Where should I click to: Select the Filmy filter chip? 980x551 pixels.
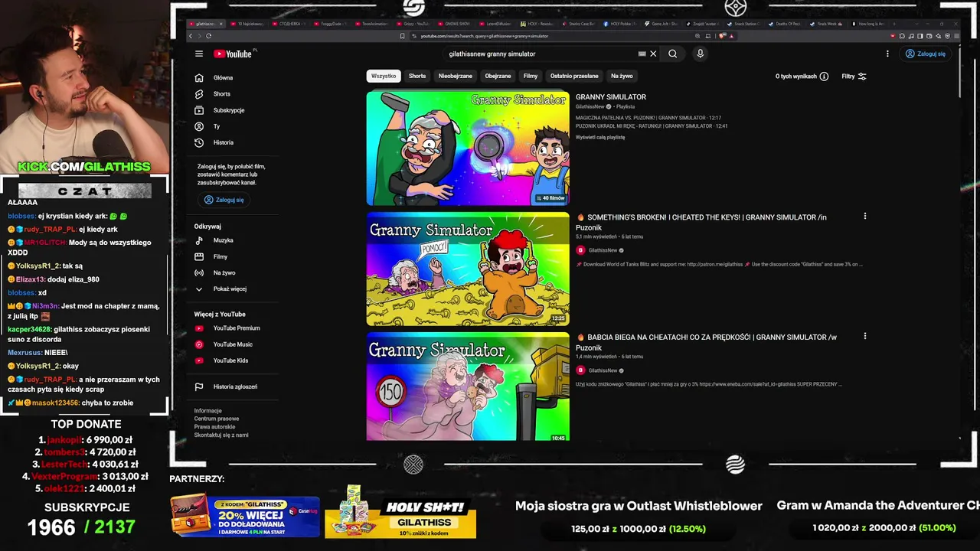pos(531,77)
